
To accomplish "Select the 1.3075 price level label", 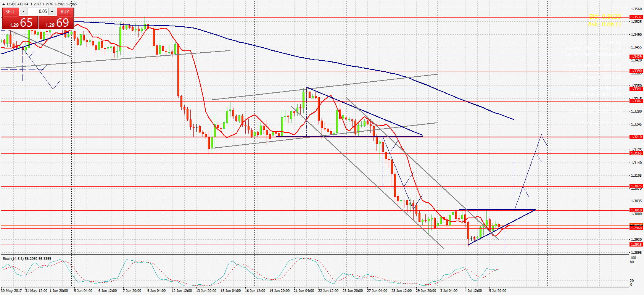I will pos(636,186).
